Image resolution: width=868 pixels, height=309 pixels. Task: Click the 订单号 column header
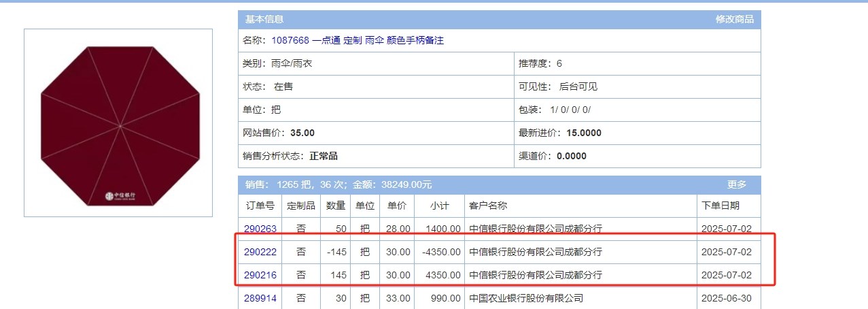tap(260, 206)
